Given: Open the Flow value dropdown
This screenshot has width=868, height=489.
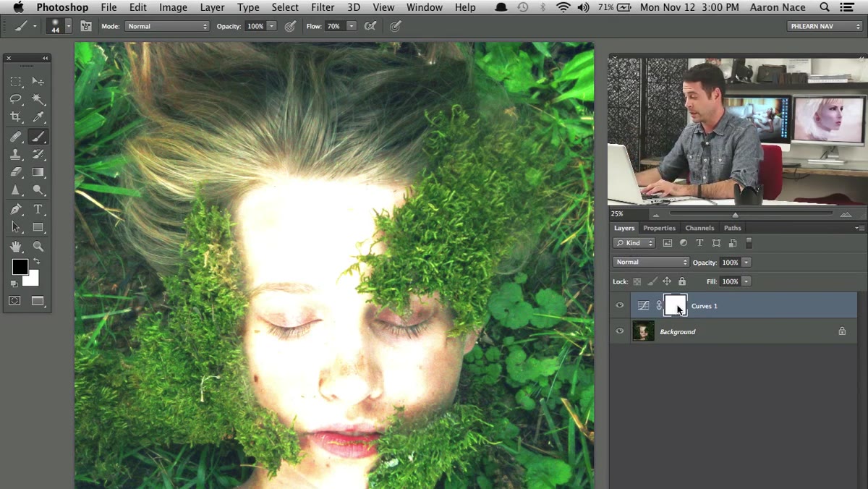Looking at the screenshot, I should (x=352, y=26).
